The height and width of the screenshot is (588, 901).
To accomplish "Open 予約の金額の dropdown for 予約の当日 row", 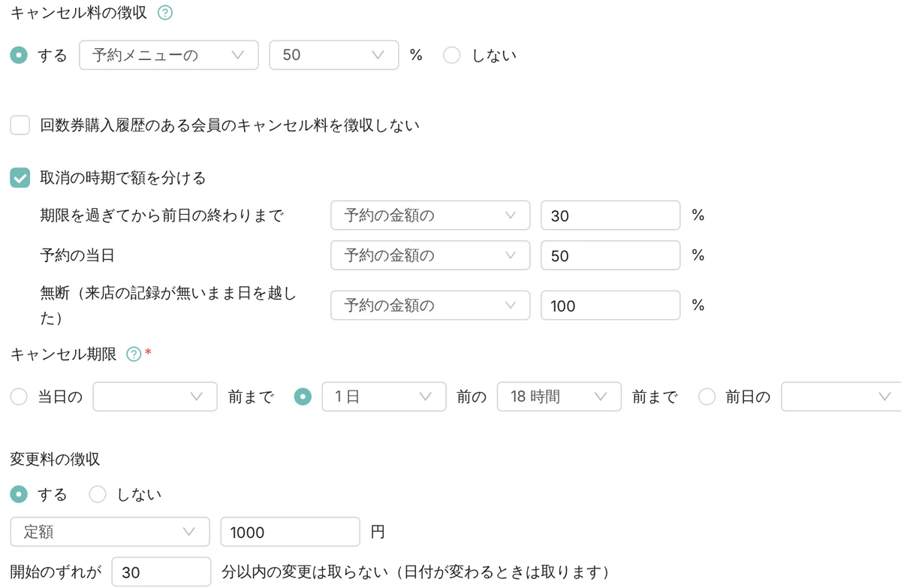I will 430,255.
